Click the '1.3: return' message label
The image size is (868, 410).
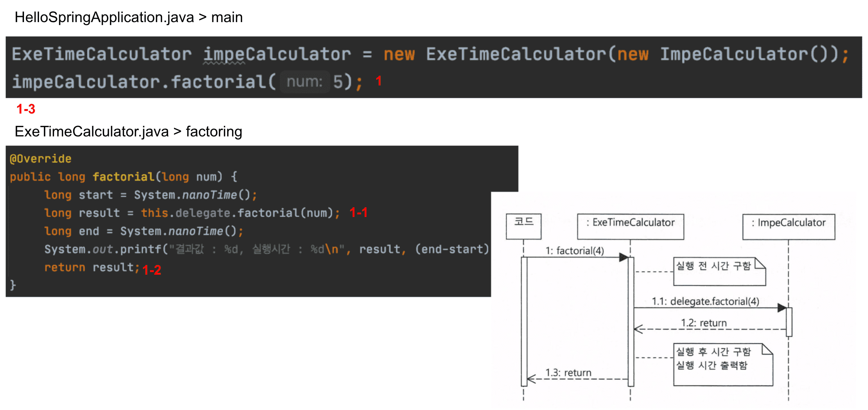568,373
